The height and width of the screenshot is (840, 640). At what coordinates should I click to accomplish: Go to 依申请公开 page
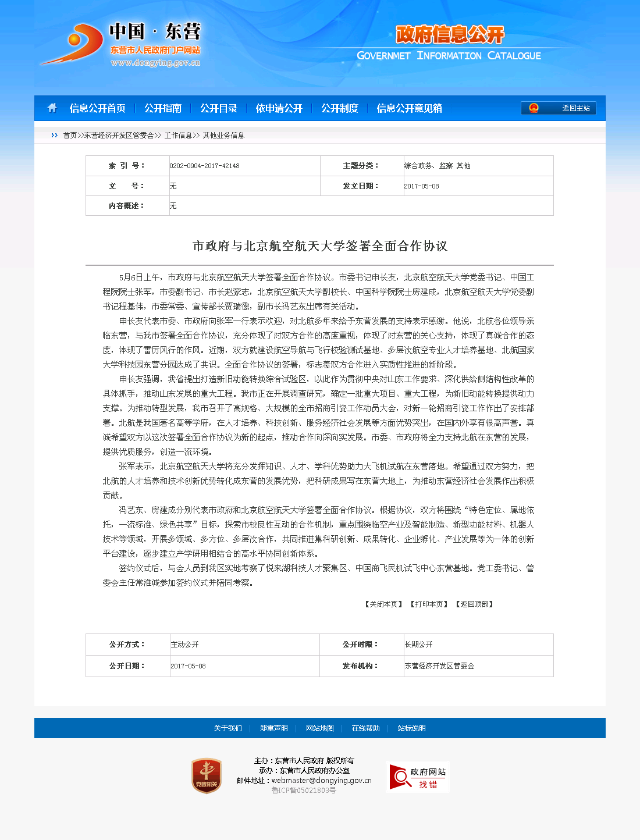(x=279, y=108)
